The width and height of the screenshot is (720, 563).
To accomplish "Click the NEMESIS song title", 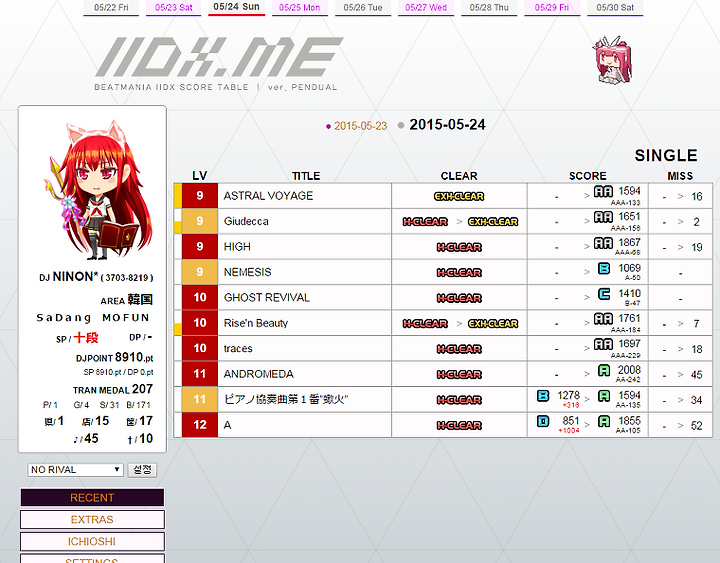I will click(x=248, y=272).
